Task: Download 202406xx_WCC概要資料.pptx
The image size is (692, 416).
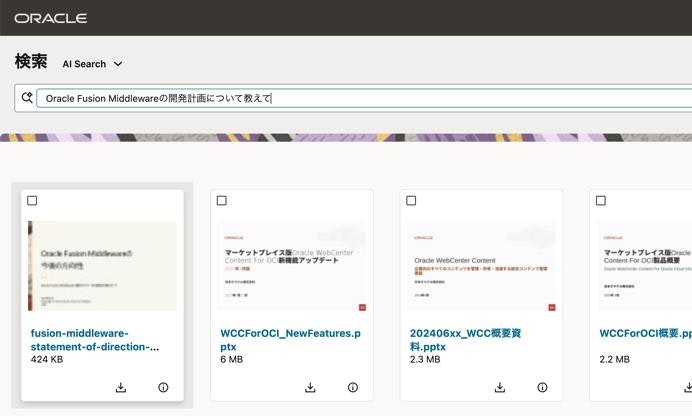Action: click(x=500, y=387)
